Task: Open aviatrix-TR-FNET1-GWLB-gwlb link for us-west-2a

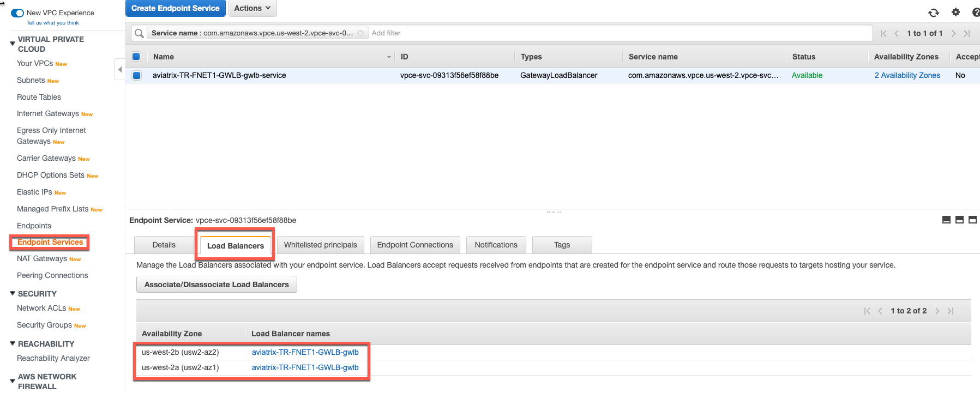Action: coord(305,367)
